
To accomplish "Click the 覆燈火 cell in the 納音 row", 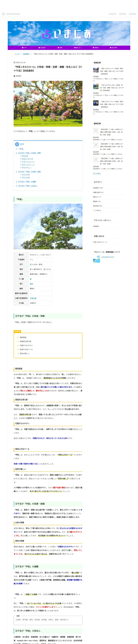I will tap(40, 289).
